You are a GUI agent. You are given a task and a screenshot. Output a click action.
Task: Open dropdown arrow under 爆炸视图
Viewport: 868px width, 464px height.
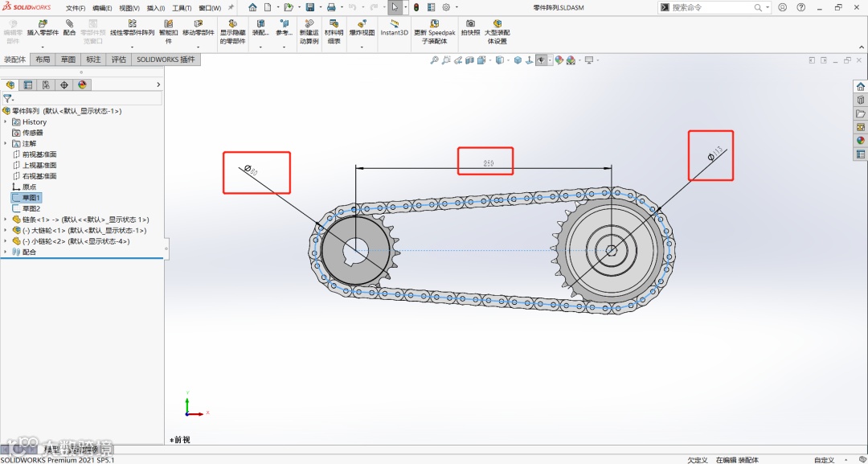[362, 47]
